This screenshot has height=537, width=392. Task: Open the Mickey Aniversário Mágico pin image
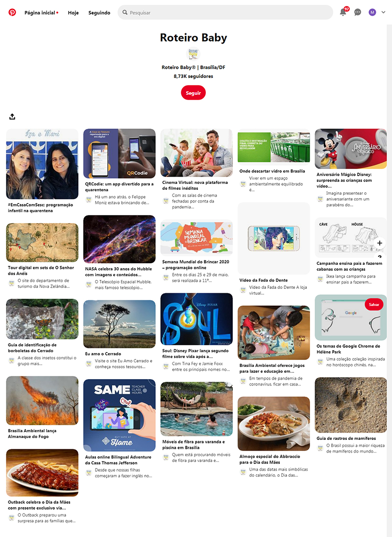tap(351, 149)
